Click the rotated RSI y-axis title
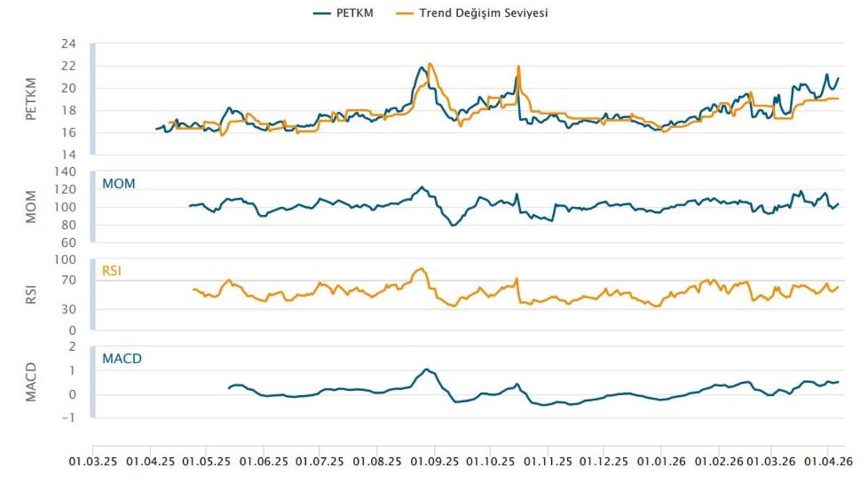Viewport: 868px width, 500px height. point(31,295)
